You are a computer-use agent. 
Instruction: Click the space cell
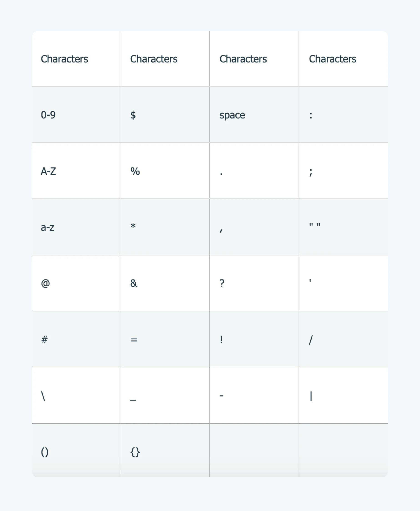pos(254,115)
